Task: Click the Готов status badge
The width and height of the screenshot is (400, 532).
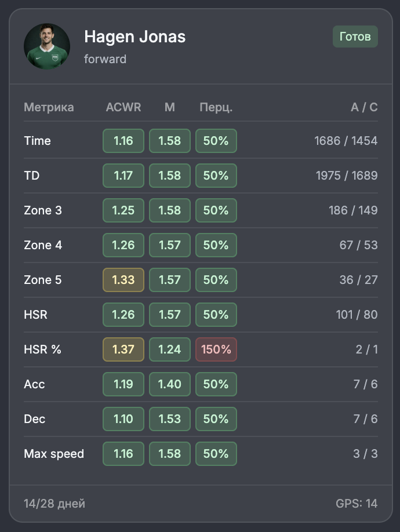Action: click(355, 37)
